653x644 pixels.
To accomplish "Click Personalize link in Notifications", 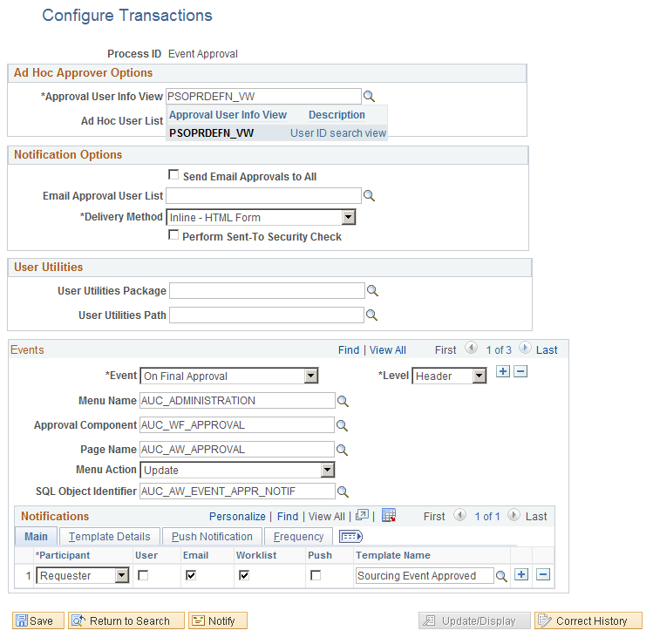I will pyautogui.click(x=237, y=517).
